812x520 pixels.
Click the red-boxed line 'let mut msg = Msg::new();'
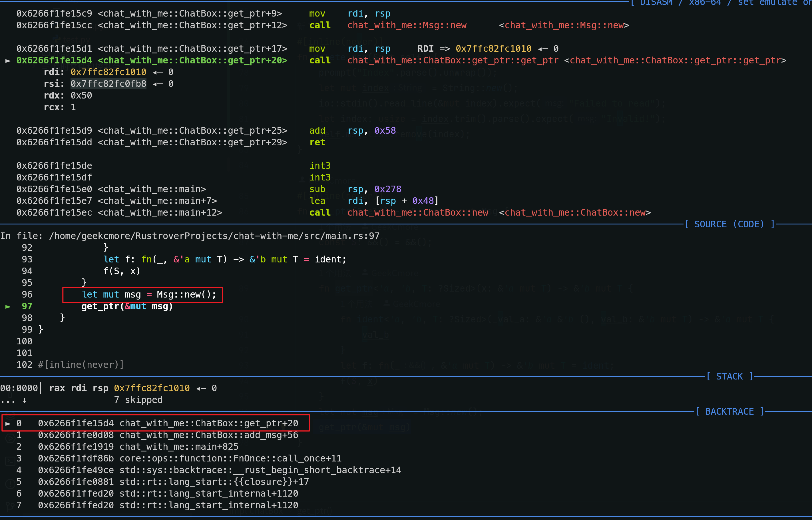(x=149, y=295)
